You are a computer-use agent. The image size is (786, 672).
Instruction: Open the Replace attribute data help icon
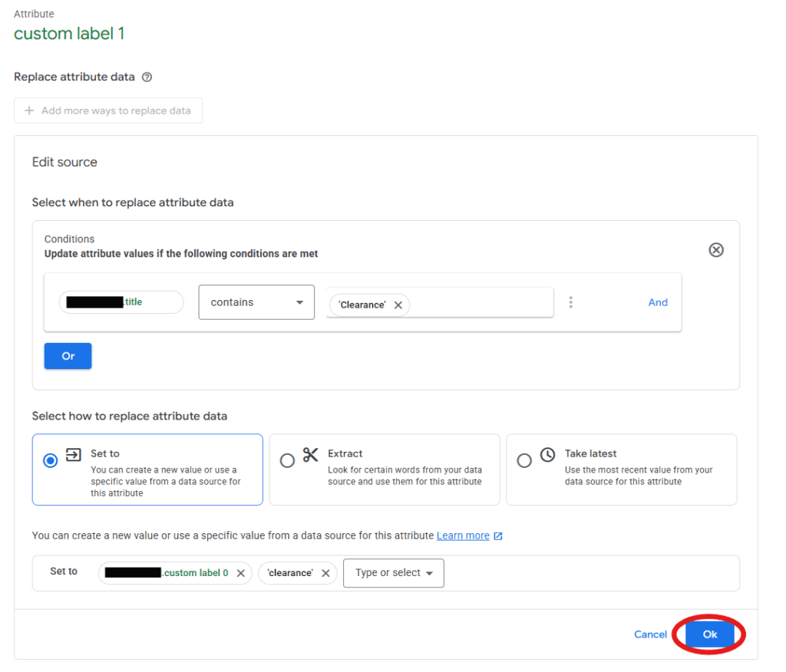147,77
